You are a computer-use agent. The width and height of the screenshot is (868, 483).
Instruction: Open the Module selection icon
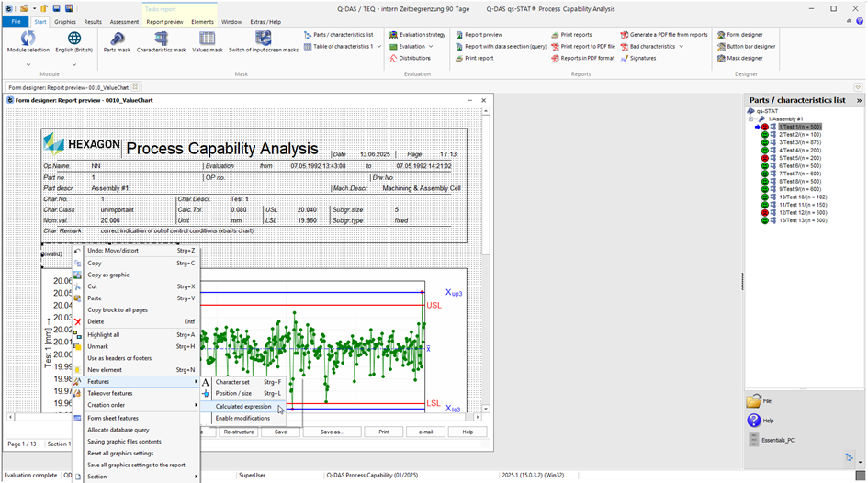tap(28, 39)
